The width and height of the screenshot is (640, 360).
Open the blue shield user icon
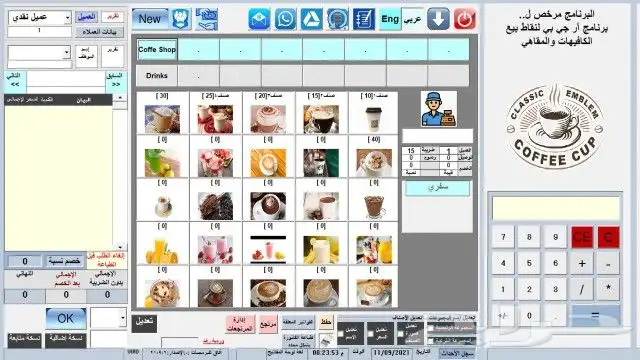181,19
